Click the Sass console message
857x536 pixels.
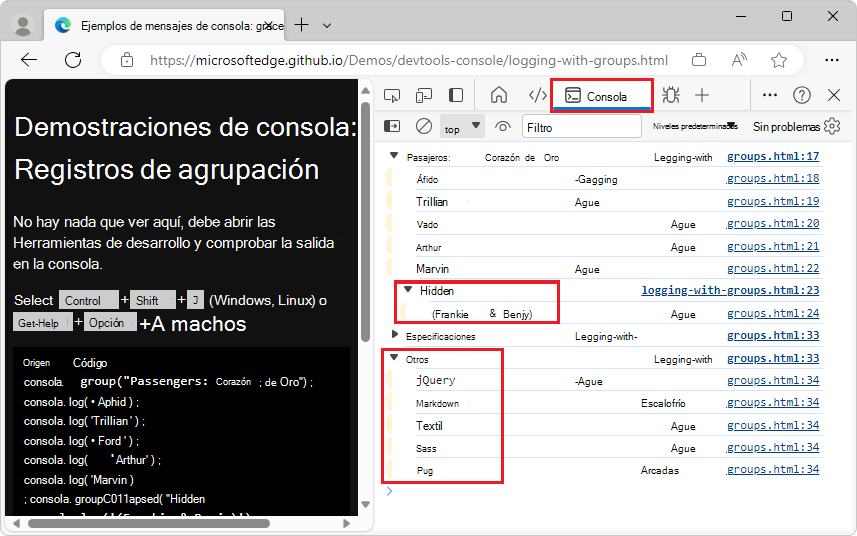(426, 449)
